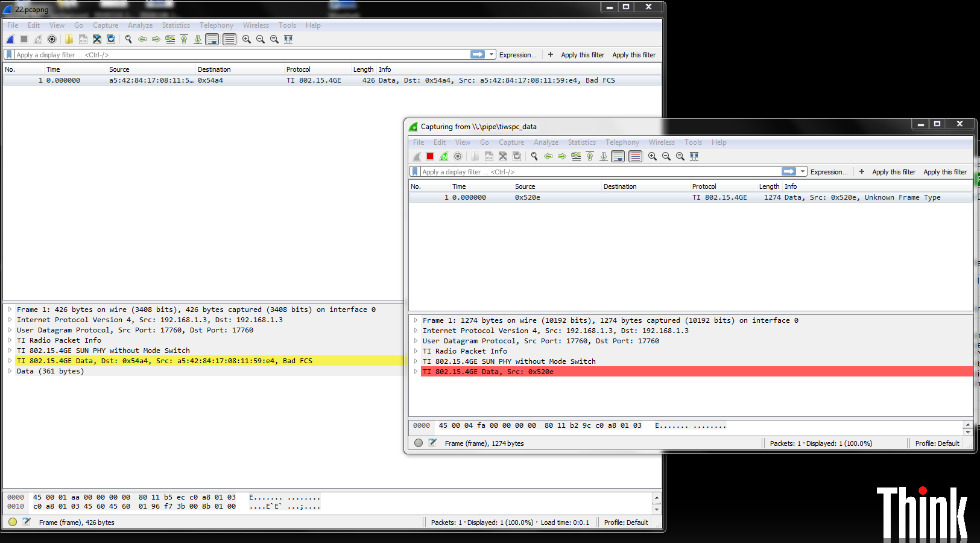980x543 pixels.
Task: Jump to first packet in Capturing window
Action: pos(590,156)
